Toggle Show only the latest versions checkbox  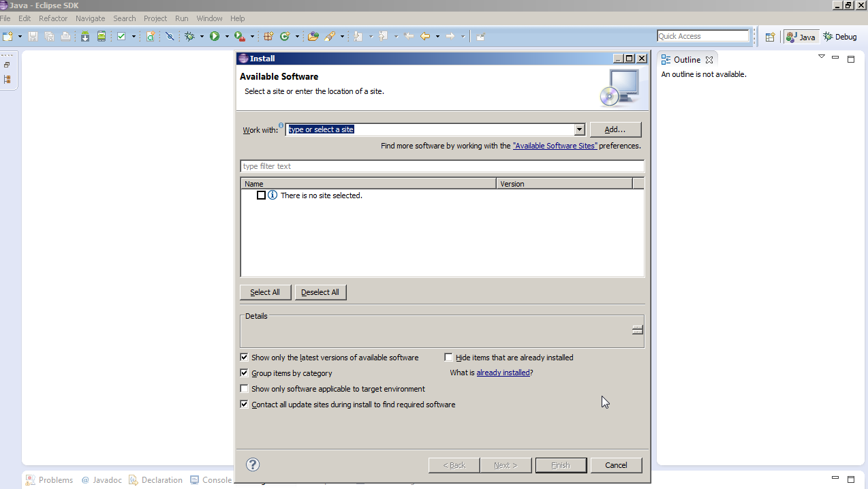(244, 357)
